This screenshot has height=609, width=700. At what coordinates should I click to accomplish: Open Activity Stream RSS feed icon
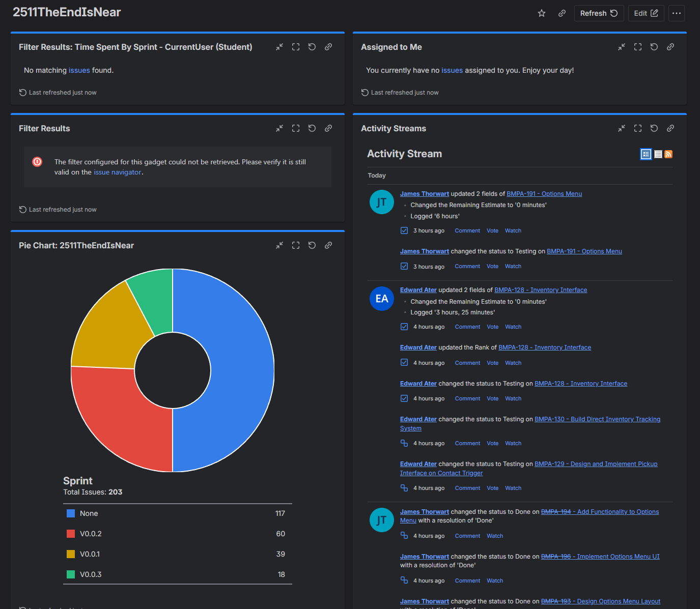668,154
